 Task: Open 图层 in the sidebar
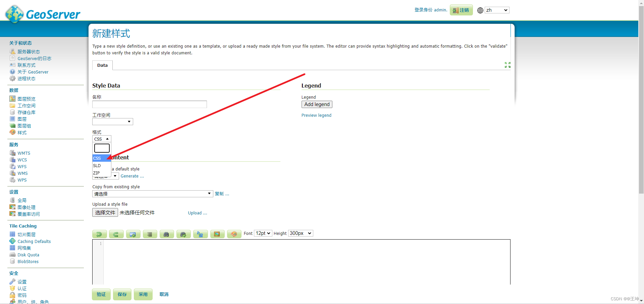click(22, 119)
